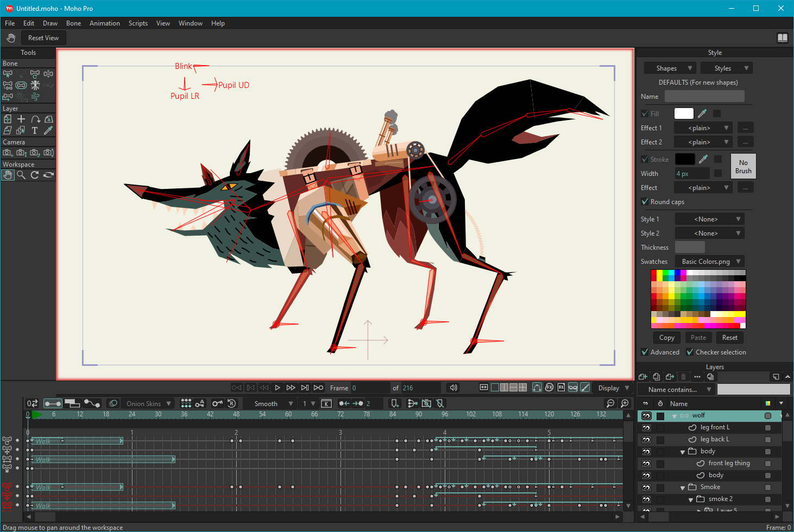Select the Transform Layer tool
This screenshot has width=794, height=532.
click(8, 119)
